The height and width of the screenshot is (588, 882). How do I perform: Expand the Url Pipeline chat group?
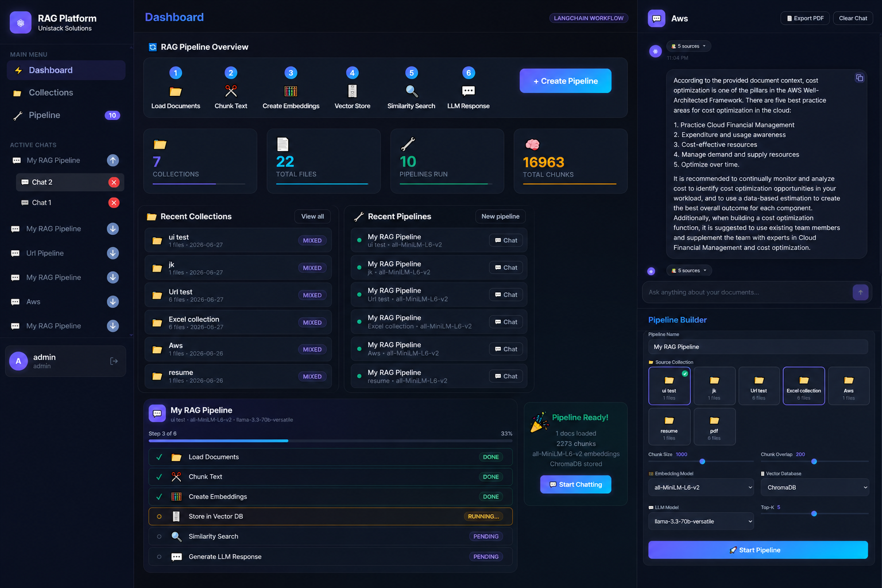[x=113, y=253]
